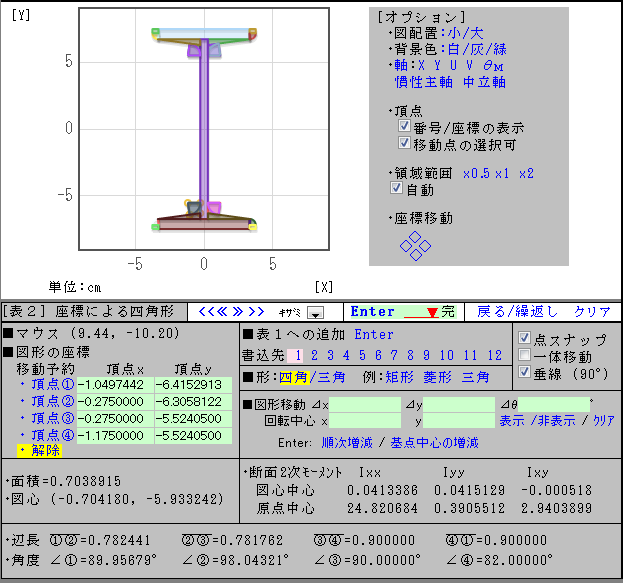Click the top diamond coordinate-move arrow
The height and width of the screenshot is (583, 623).
click(x=416, y=237)
